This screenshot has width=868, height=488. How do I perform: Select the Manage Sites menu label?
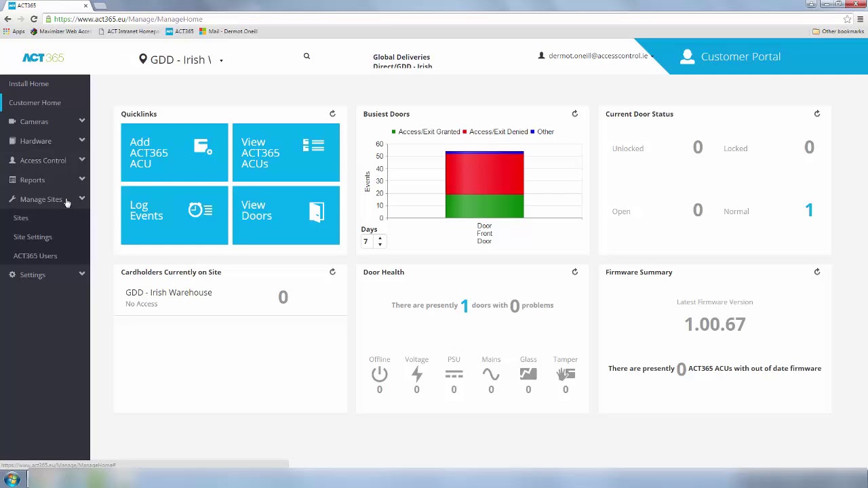pos(41,199)
